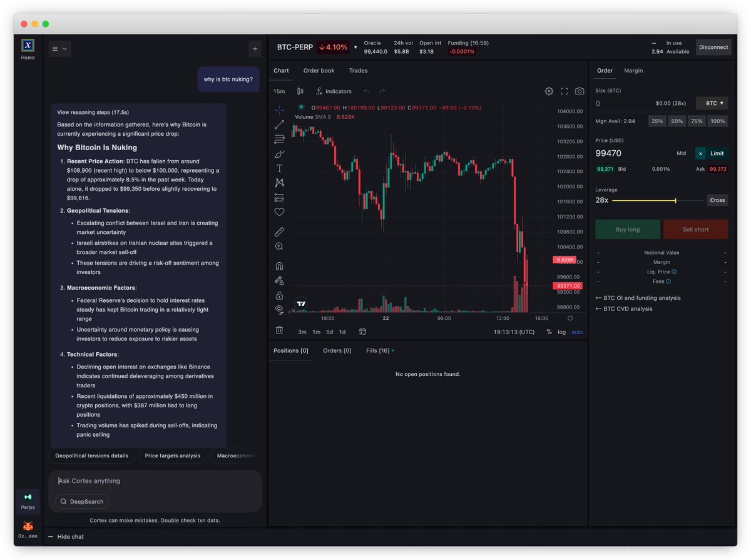This screenshot has height=560, width=751.
Task: Open chart settings gear
Action: click(x=549, y=91)
